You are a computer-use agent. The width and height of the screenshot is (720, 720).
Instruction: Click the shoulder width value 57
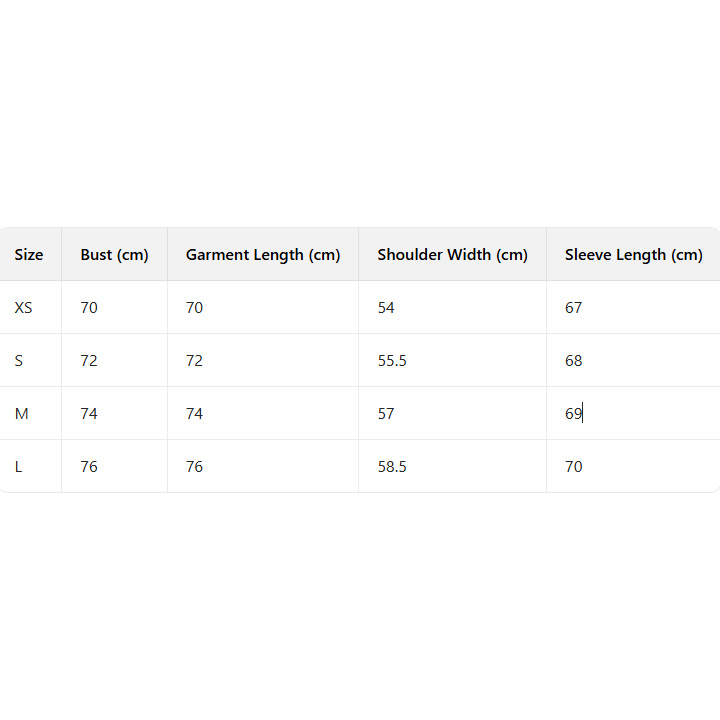tap(386, 414)
